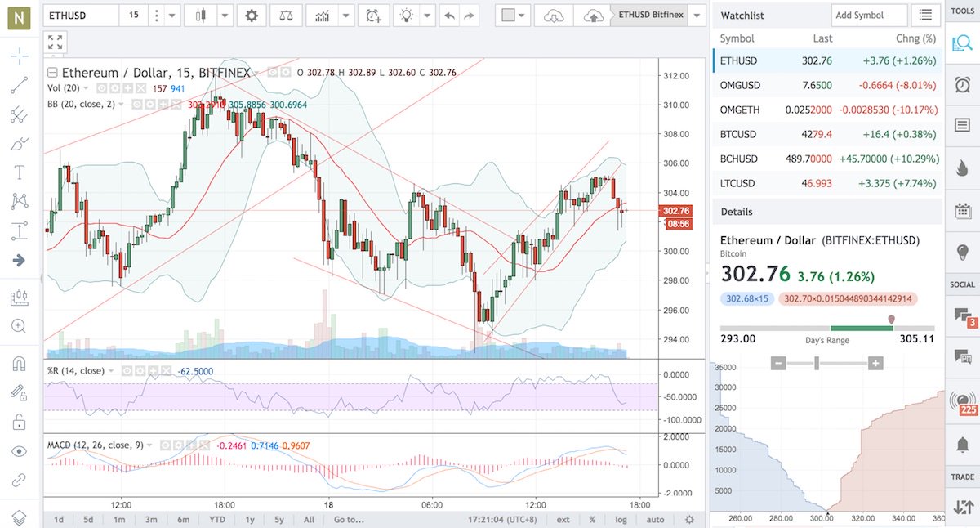Open the public chat icon with badge 3
980x528 pixels.
click(x=962, y=317)
